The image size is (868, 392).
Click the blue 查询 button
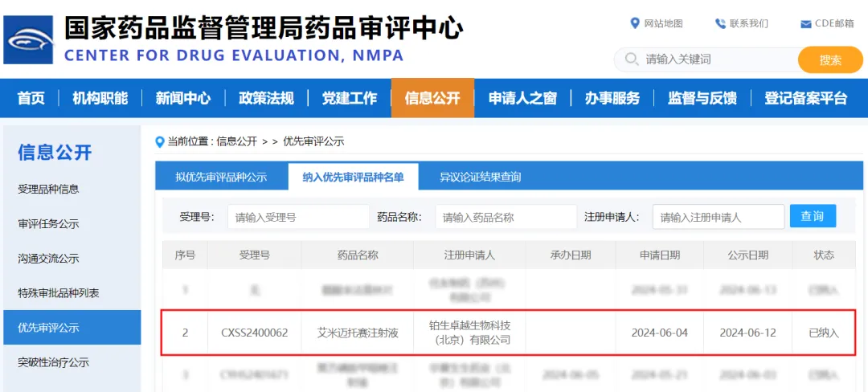pyautogui.click(x=813, y=216)
